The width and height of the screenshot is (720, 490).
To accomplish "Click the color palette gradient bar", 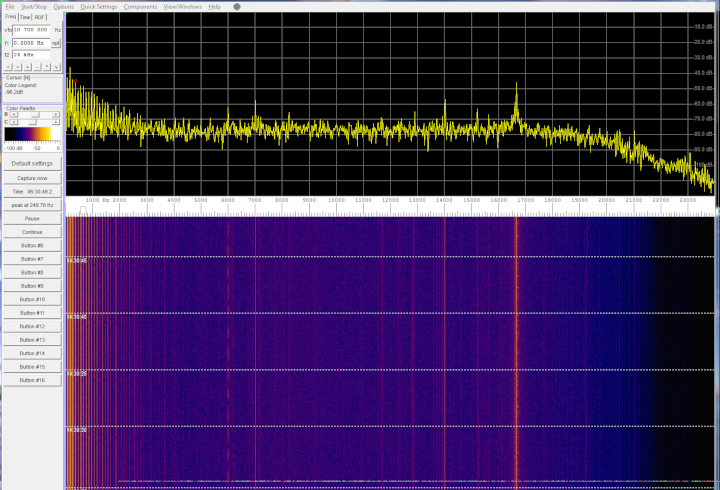I will [32, 134].
